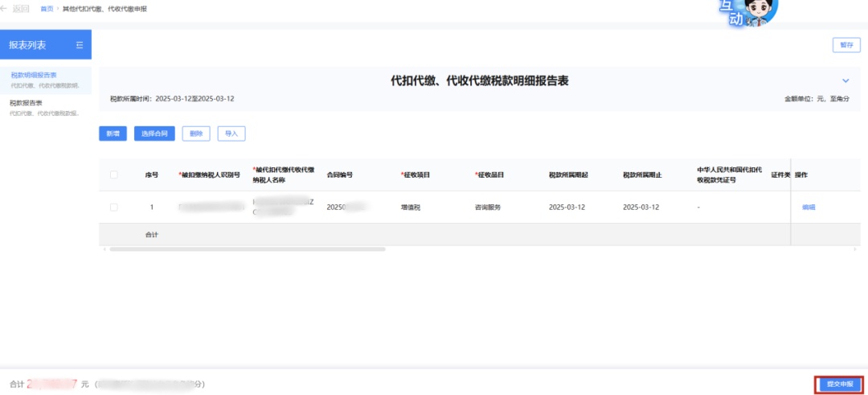
Task: Click the 咨询服务 cell
Action: [488, 208]
